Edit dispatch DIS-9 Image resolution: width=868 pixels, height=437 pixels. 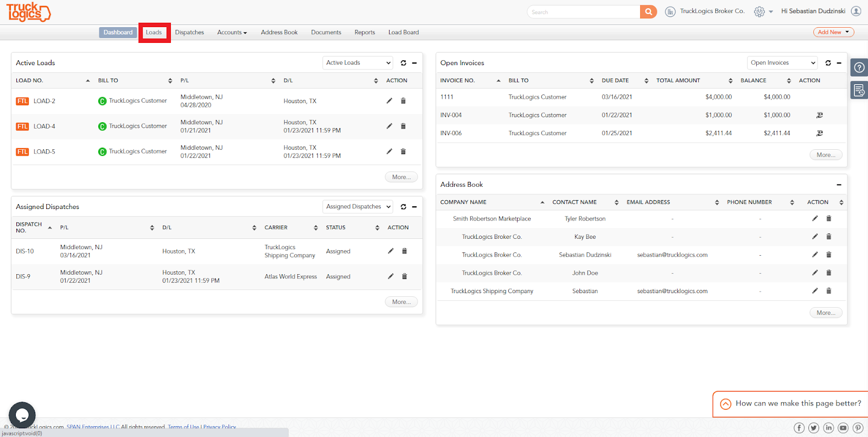pyautogui.click(x=391, y=276)
